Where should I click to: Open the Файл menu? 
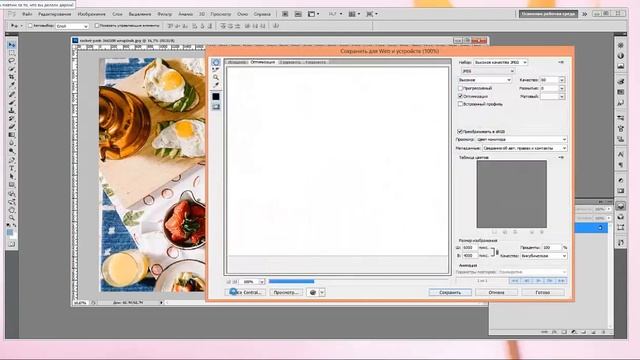[x=27, y=14]
